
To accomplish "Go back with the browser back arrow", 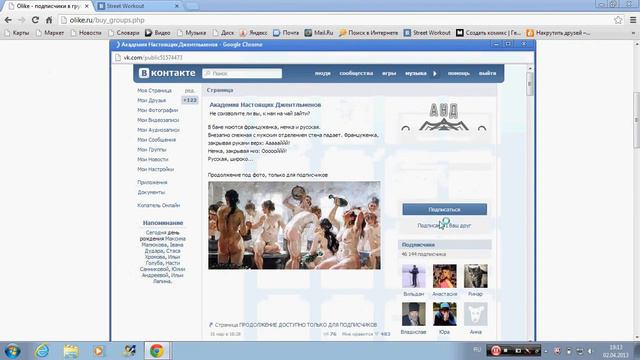I will pyautogui.click(x=8, y=20).
